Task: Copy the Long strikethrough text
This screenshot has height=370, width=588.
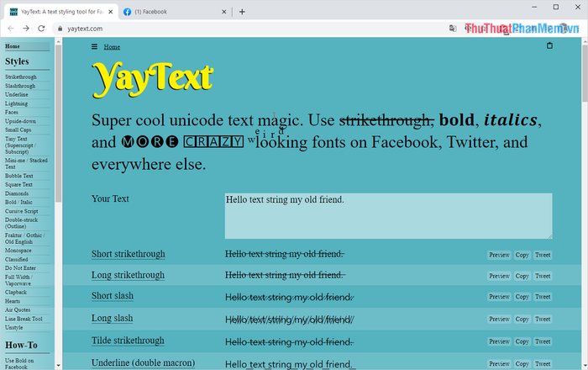Action: tap(522, 276)
